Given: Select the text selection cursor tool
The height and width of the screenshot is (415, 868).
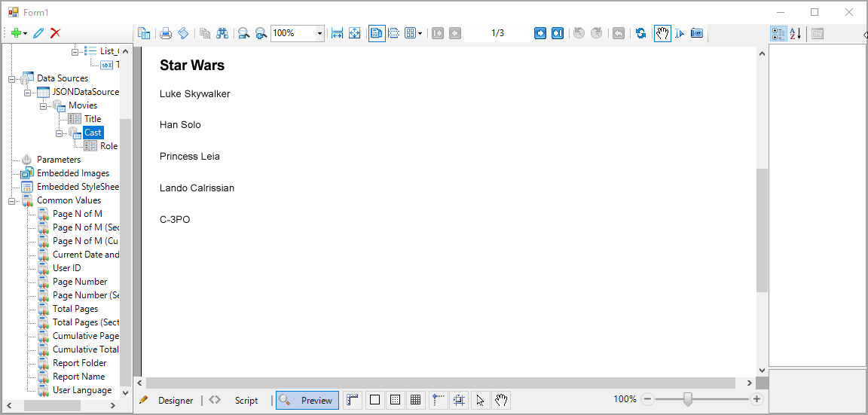Looking at the screenshot, I should click(680, 33).
